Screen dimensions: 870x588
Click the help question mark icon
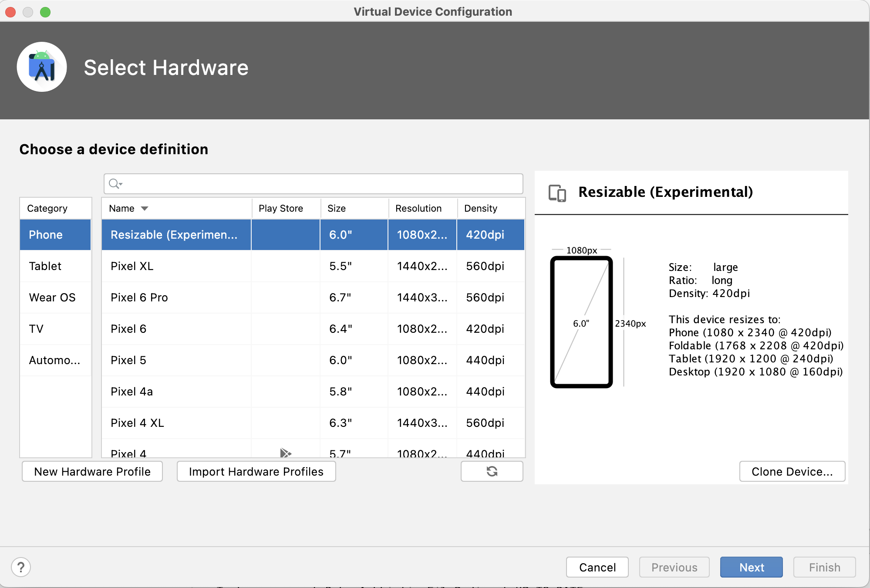click(21, 567)
